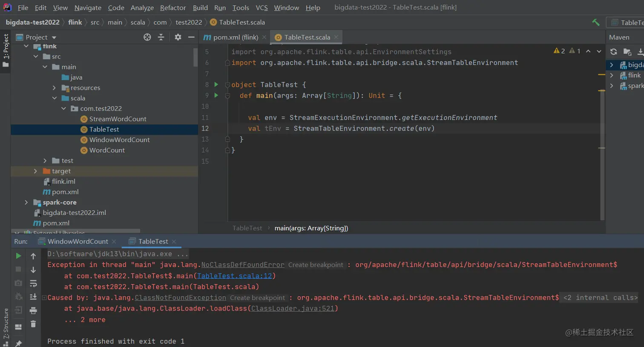Go to next highlighted error arrow
Image resolution: width=644 pixels, height=347 pixels.
(599, 51)
